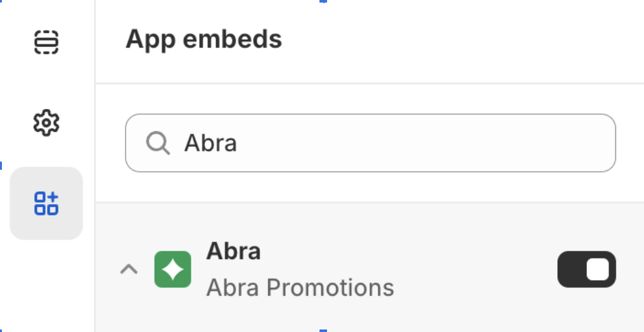Viewport: 644px width, 332px height.
Task: Click the green Abra app icon
Action: click(x=172, y=269)
